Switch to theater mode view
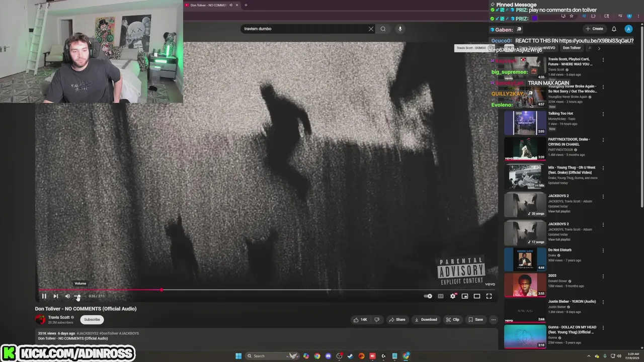Viewport: 644px width, 362px height. click(x=477, y=296)
